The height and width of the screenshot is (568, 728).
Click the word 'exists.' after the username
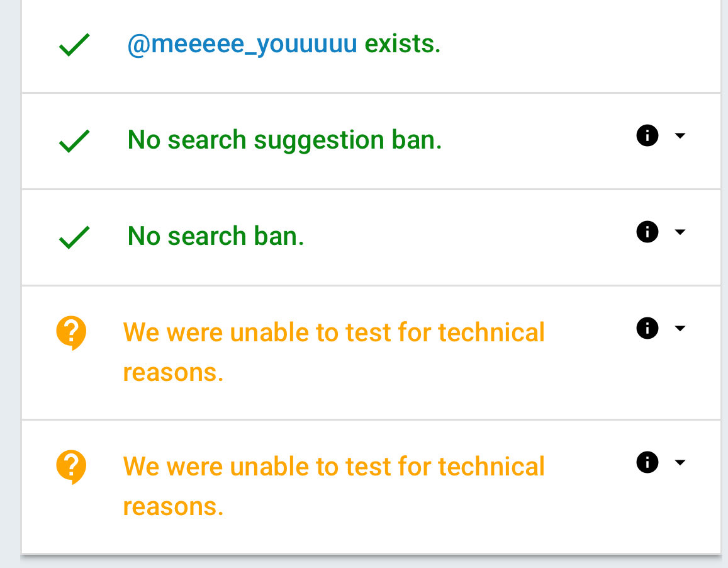pos(403,45)
